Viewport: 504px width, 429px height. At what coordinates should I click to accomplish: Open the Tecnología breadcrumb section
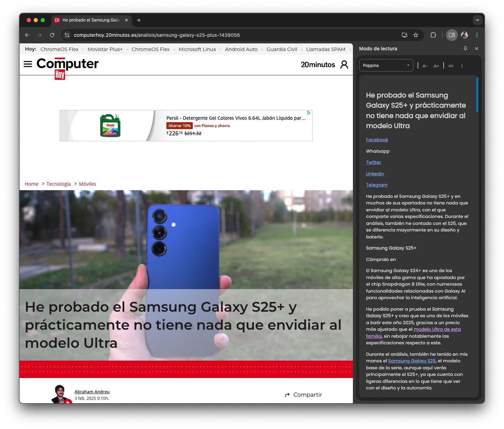pyautogui.click(x=58, y=184)
